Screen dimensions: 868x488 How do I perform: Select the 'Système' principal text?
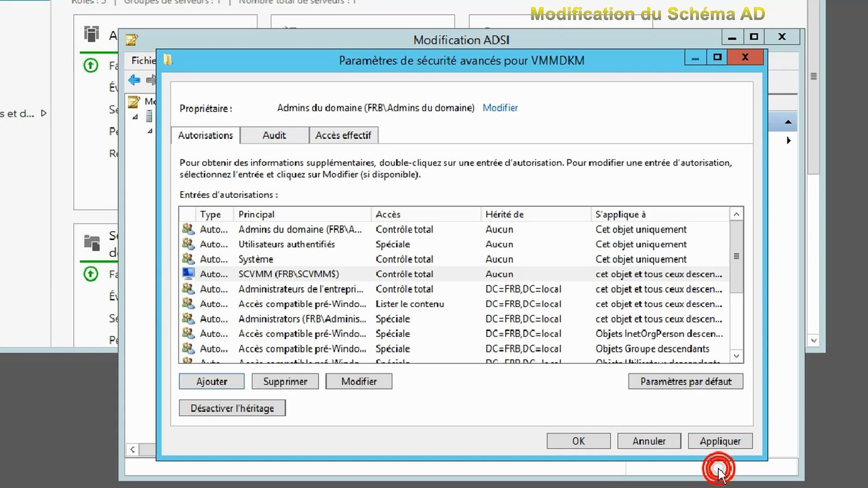[x=256, y=259]
